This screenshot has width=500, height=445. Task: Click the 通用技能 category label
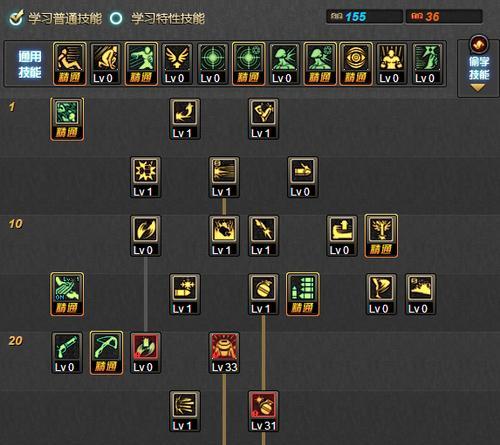[x=30, y=64]
